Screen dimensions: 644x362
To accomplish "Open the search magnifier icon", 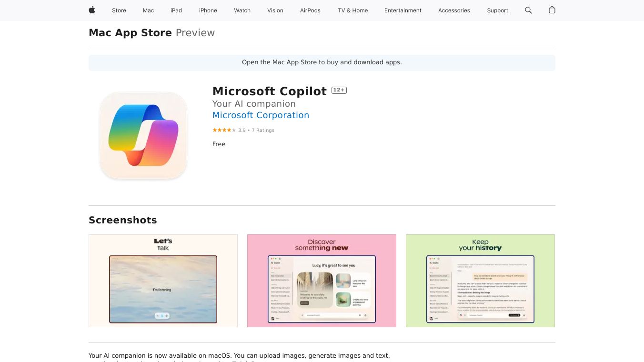I will point(528,10).
